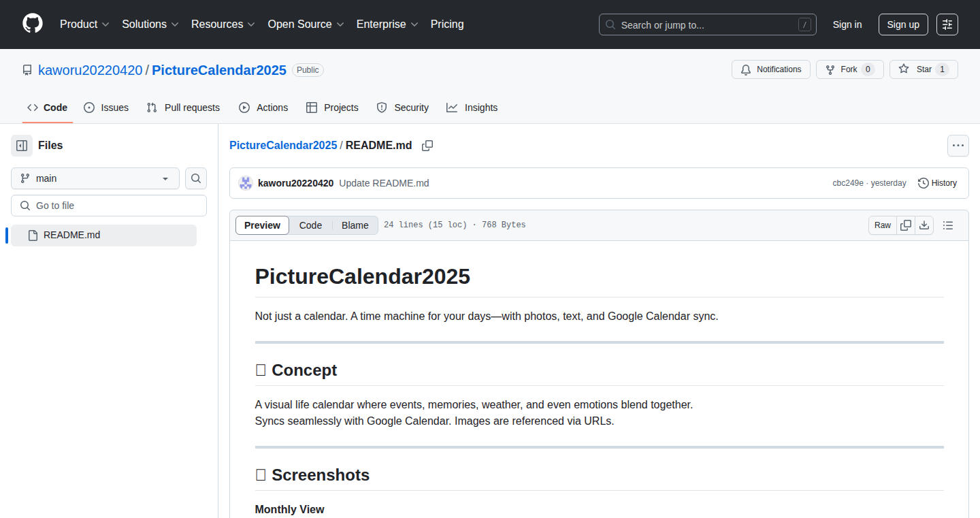The width and height of the screenshot is (980, 518).
Task: Open appearance settings icon in header
Action: (947, 25)
